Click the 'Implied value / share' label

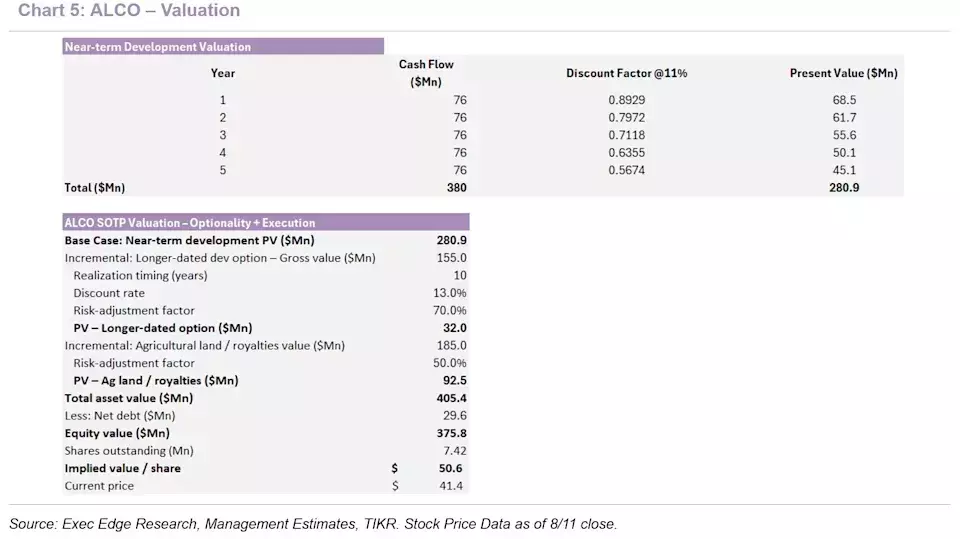pyautogui.click(x=122, y=469)
